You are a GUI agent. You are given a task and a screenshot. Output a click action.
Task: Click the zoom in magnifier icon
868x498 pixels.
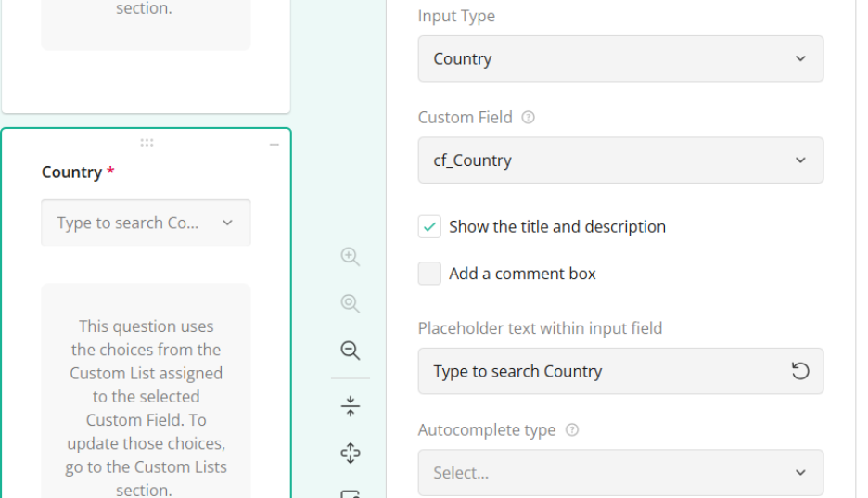pos(350,256)
